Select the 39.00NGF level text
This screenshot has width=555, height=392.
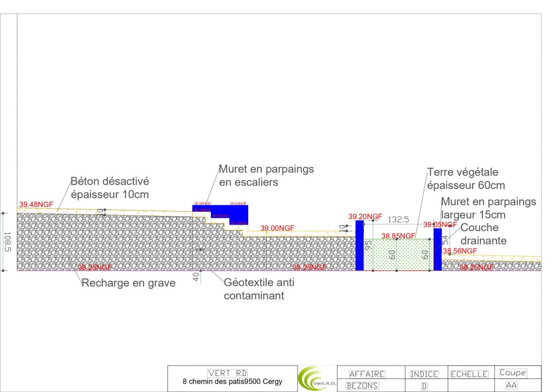pyautogui.click(x=277, y=228)
